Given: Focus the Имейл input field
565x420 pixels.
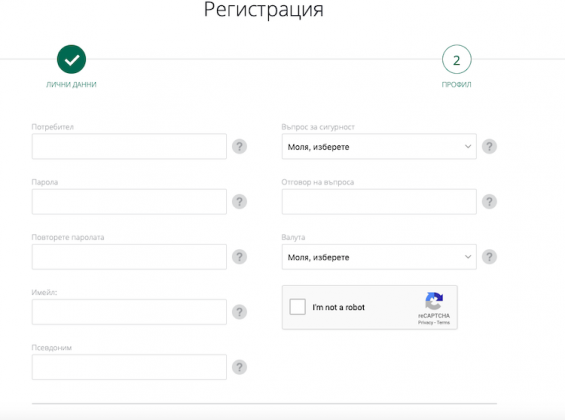Looking at the screenshot, I should point(129,312).
